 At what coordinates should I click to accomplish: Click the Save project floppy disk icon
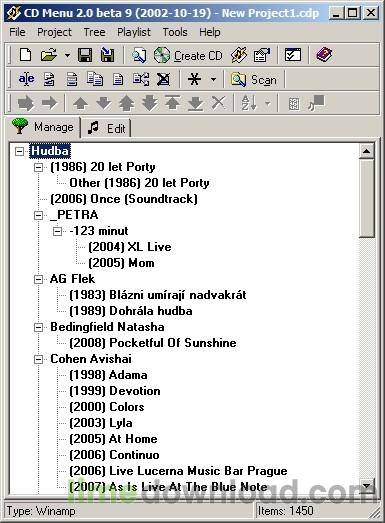point(85,55)
